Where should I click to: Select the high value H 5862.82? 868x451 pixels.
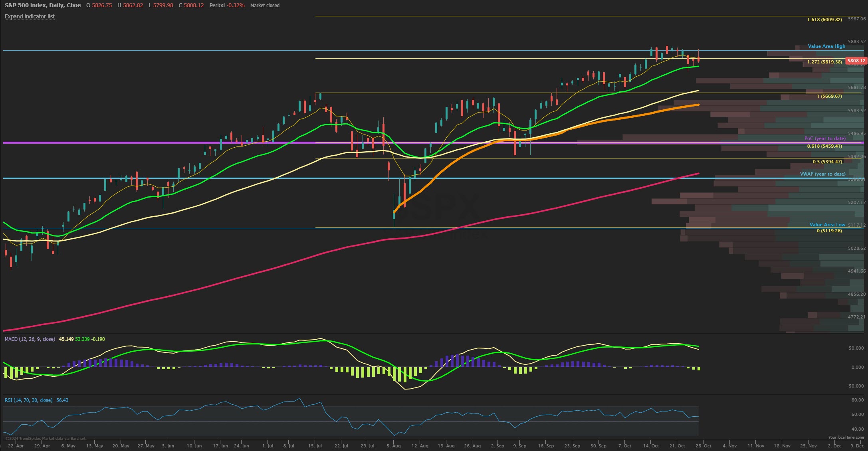(130, 5)
